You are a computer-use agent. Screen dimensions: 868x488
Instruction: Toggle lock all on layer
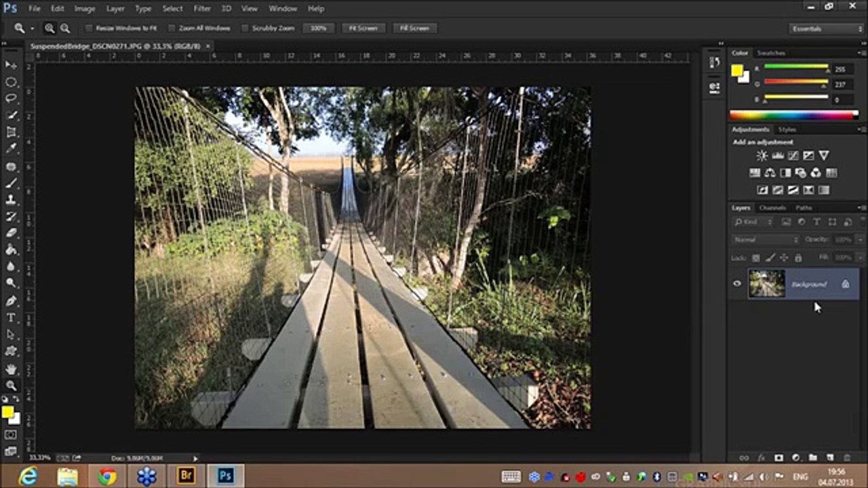(798, 258)
